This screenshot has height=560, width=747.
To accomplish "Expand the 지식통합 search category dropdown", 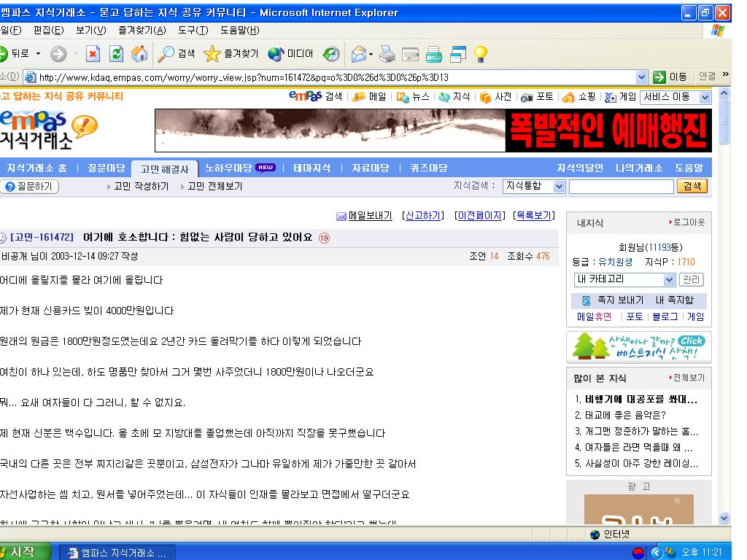I will (534, 186).
